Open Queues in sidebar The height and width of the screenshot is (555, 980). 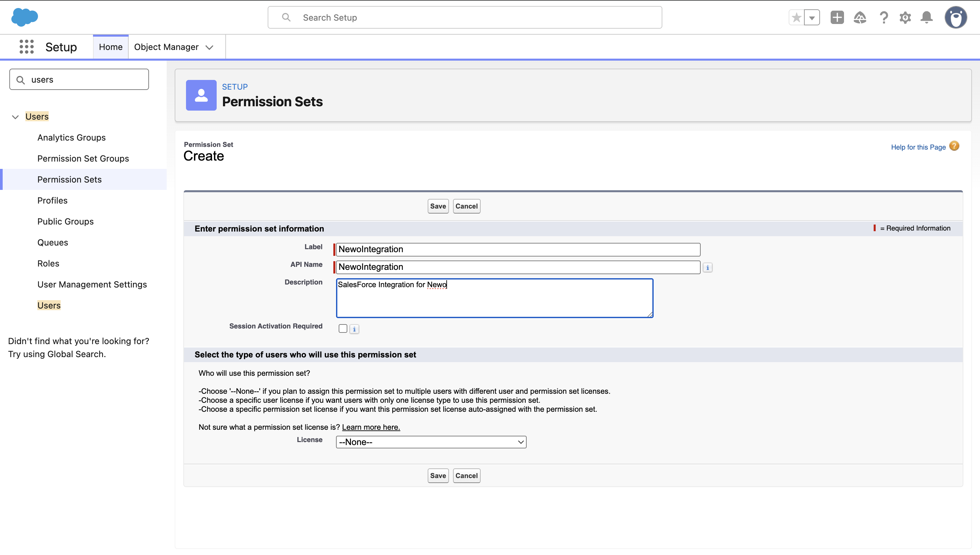pos(53,242)
